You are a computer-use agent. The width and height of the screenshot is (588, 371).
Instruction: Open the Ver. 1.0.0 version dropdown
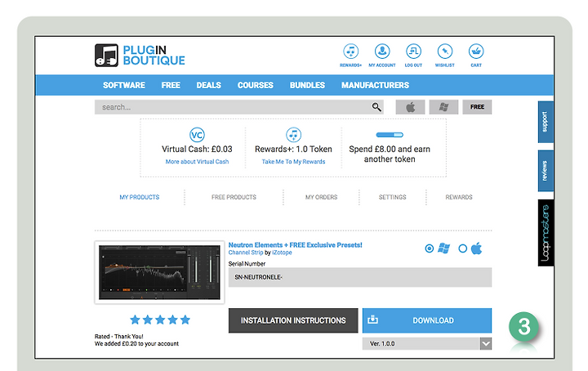tap(427, 343)
